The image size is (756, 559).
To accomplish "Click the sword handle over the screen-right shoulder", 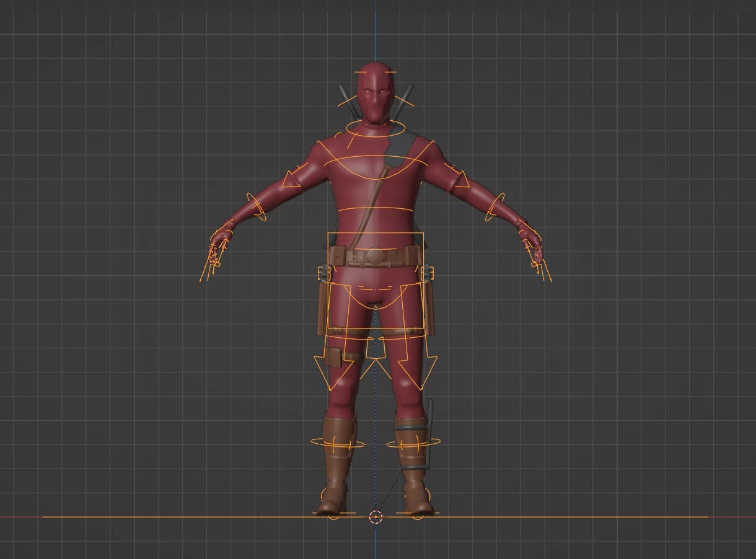I will pyautogui.click(x=403, y=102).
